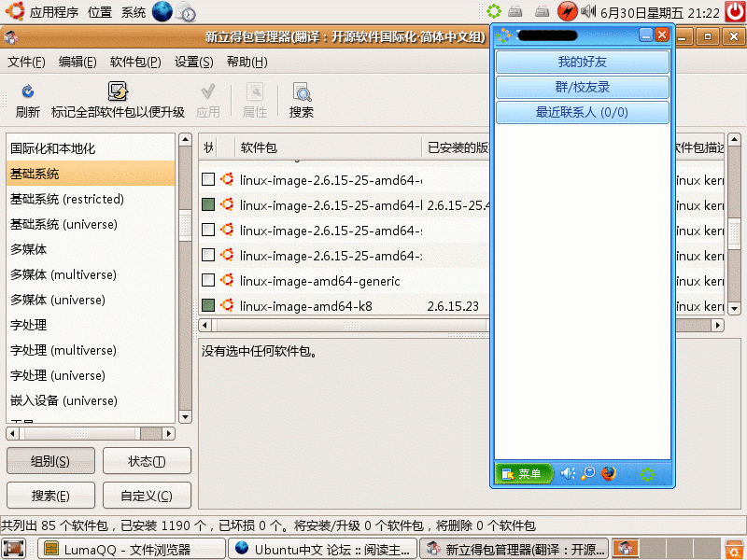Click the show desktop icon on bottom panel
This screenshot has height=560, width=747.
coord(13,549)
